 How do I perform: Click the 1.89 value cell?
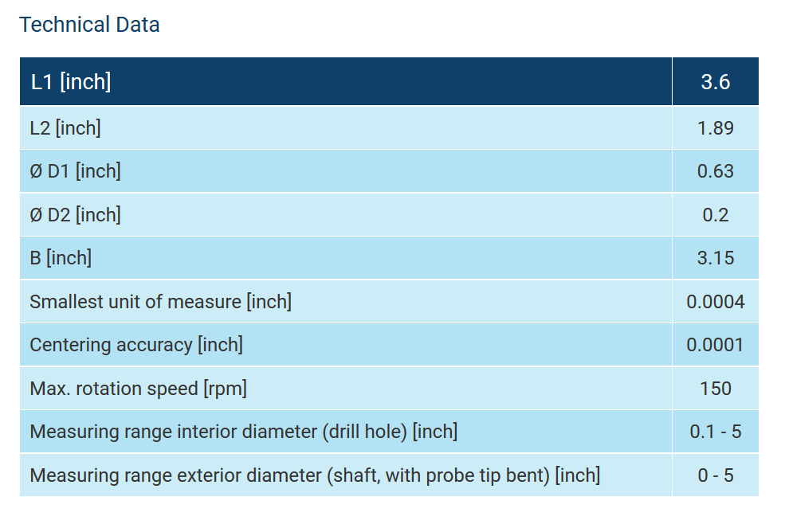(715, 128)
